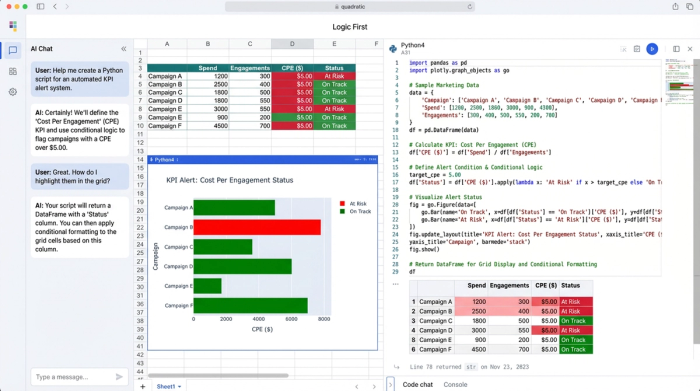Add a new sheet with plus
Screen dimensions: 700x391
coord(142,387)
